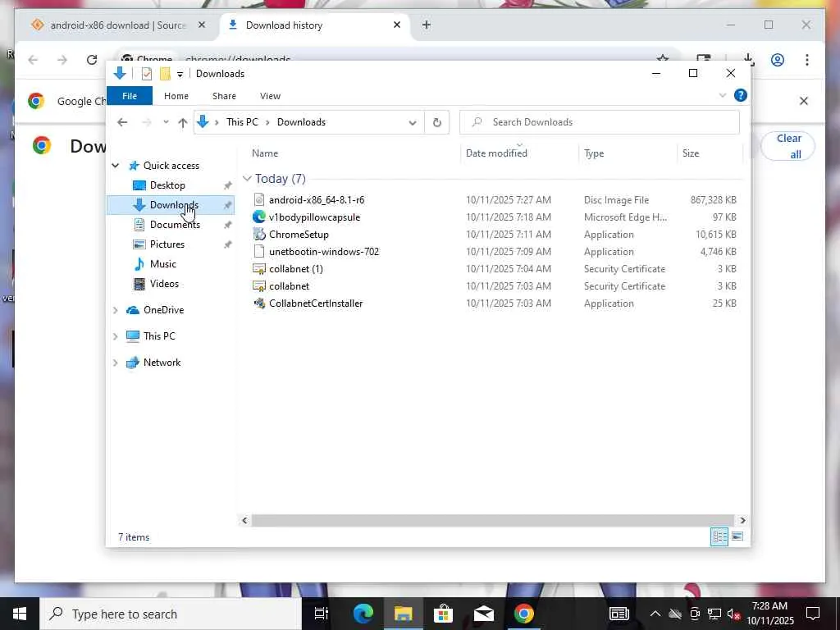
Task: Open Microsoft Store from the taskbar
Action: pos(443,614)
